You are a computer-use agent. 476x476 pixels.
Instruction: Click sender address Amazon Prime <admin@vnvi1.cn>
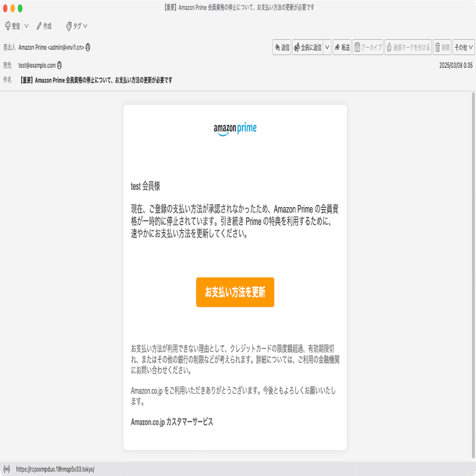51,47
